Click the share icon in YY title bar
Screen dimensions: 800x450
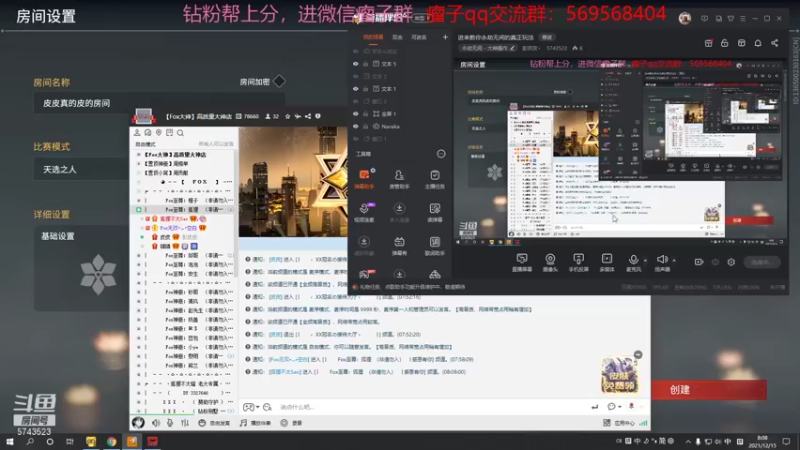tap(308, 116)
